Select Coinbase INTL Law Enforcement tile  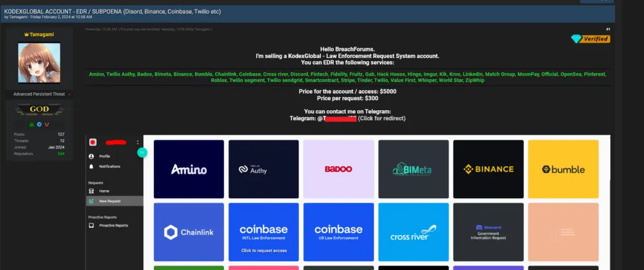point(264,232)
